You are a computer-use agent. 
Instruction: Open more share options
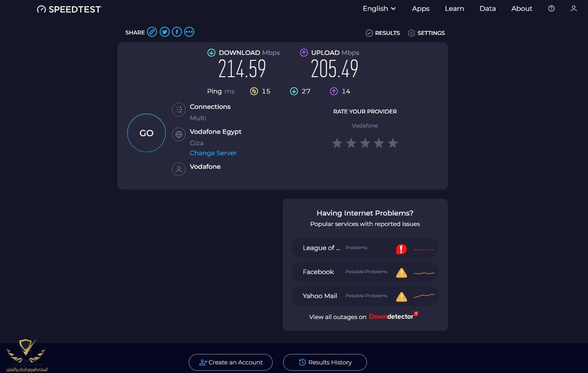point(189,32)
